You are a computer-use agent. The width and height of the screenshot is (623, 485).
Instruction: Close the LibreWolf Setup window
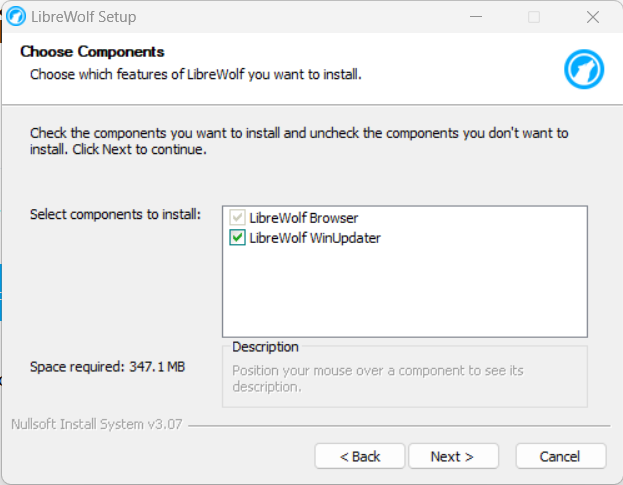coord(594,17)
